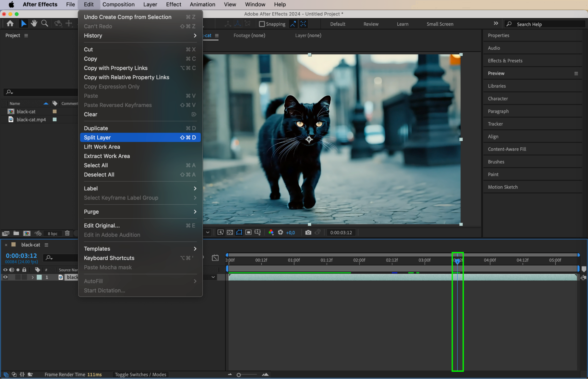Image resolution: width=588 pixels, height=379 pixels.
Task: Switch to the Review workspace
Action: 371,24
